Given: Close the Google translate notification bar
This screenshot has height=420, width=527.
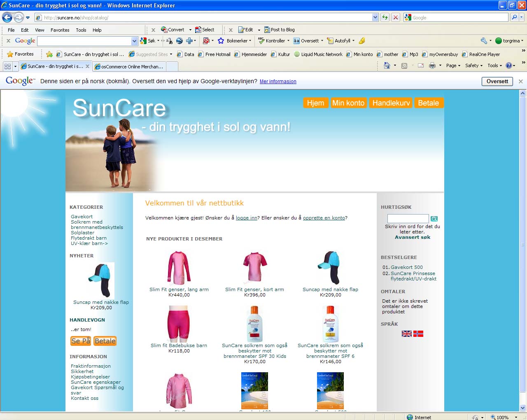Looking at the screenshot, I should (520, 82).
